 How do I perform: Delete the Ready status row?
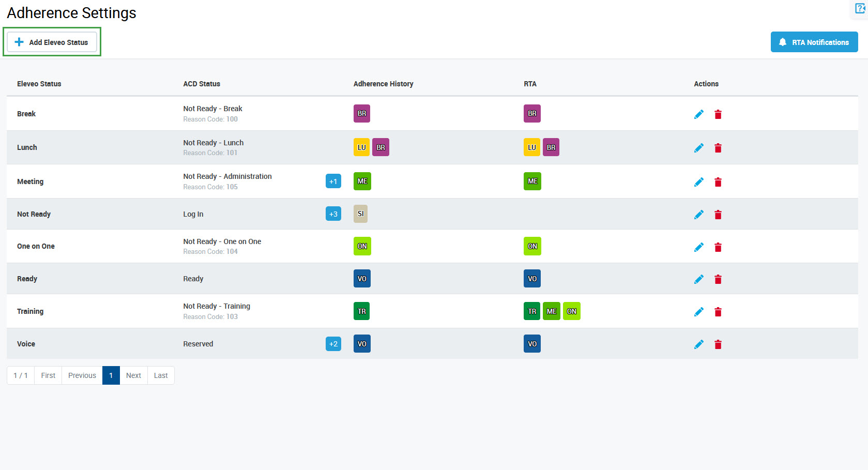coord(718,280)
